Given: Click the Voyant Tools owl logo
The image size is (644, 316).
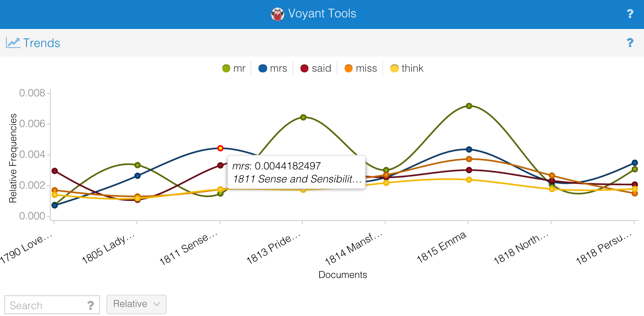Looking at the screenshot, I should [277, 14].
